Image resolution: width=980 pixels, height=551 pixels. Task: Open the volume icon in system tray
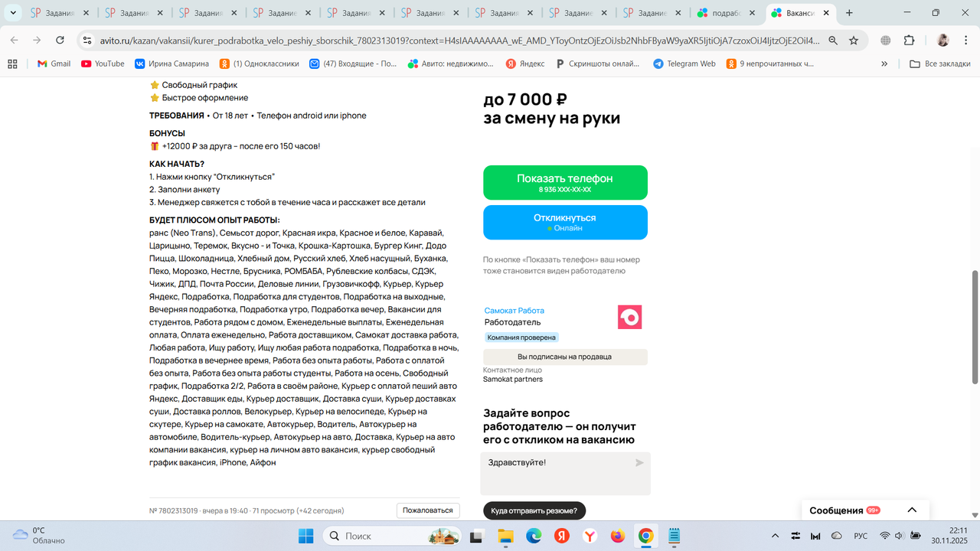899,536
